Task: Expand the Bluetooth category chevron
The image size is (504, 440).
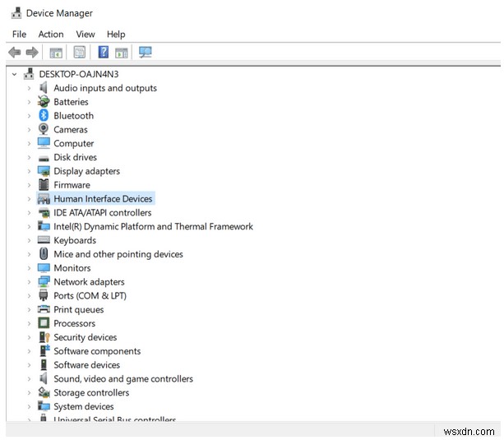Action: [29, 116]
